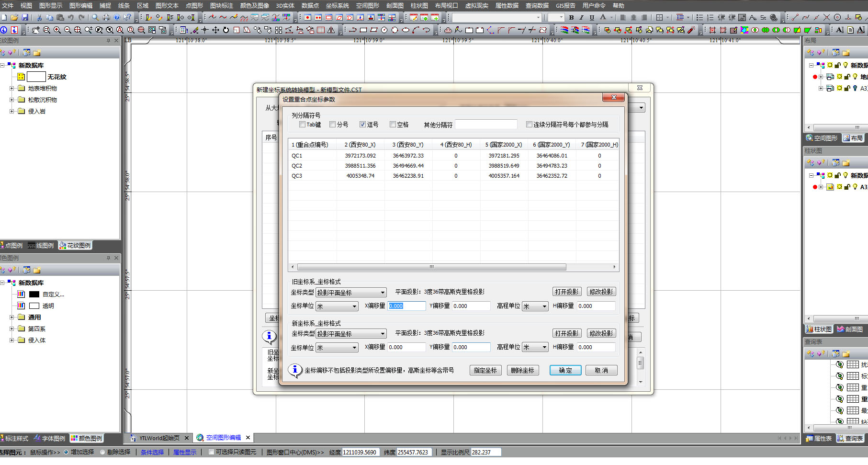This screenshot has height=465, width=868.
Task: Click the padlock icon of the A3 row in layout panel
Action: (847, 88)
